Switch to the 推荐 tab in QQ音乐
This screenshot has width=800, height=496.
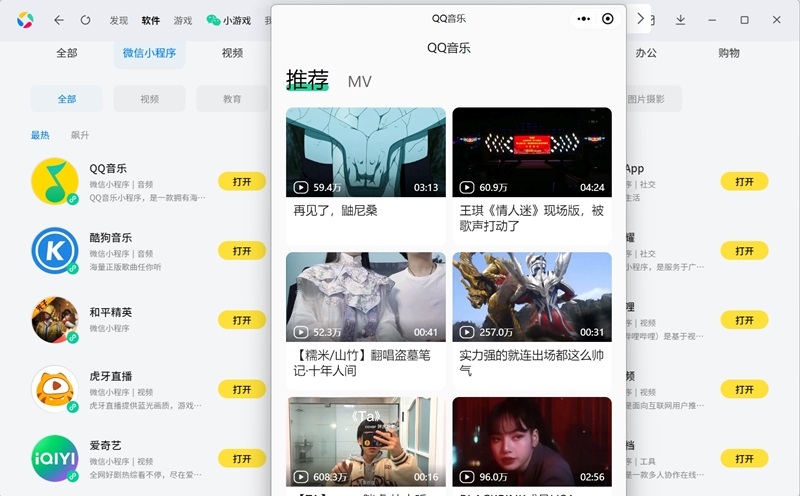[x=307, y=80]
